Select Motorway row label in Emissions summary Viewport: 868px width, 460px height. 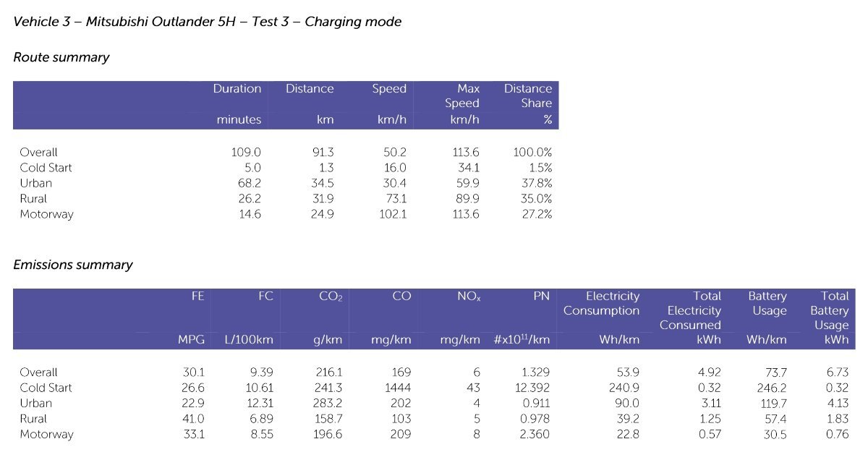pos(46,435)
